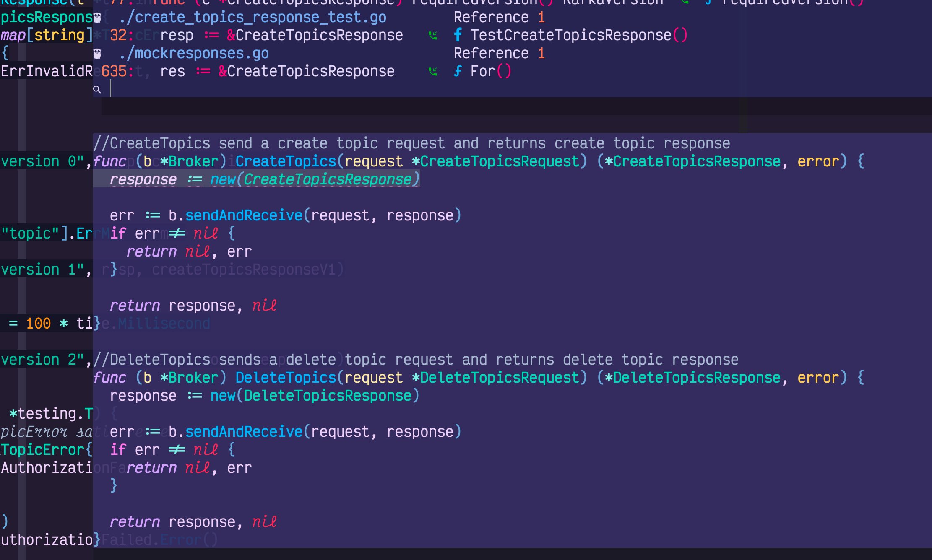Click highlighted new(CreateTopicsResponse) expression
Viewport: 932px width, 560px height.
[315, 179]
